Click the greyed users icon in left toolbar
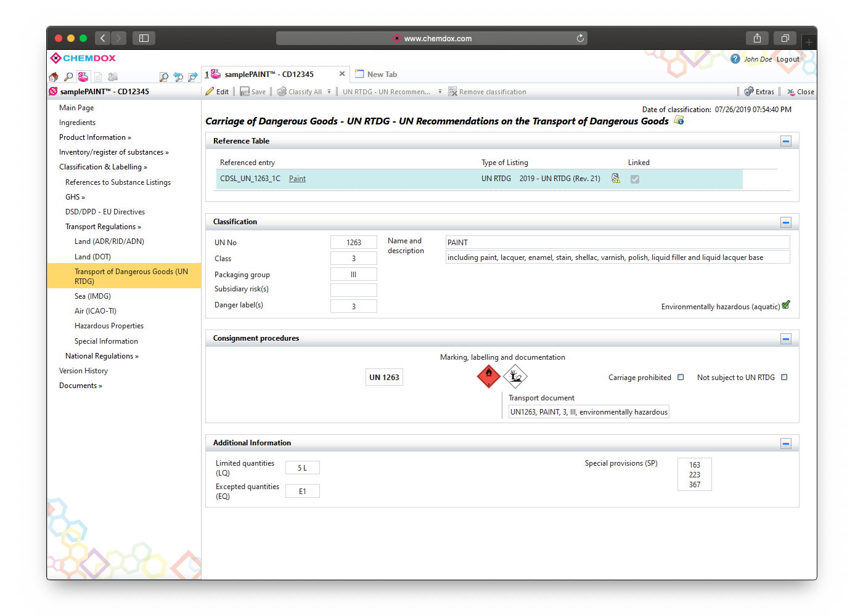 click(x=113, y=77)
